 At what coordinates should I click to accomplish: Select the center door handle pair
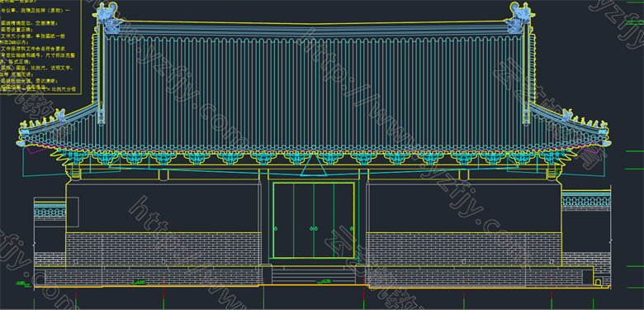[314, 229]
